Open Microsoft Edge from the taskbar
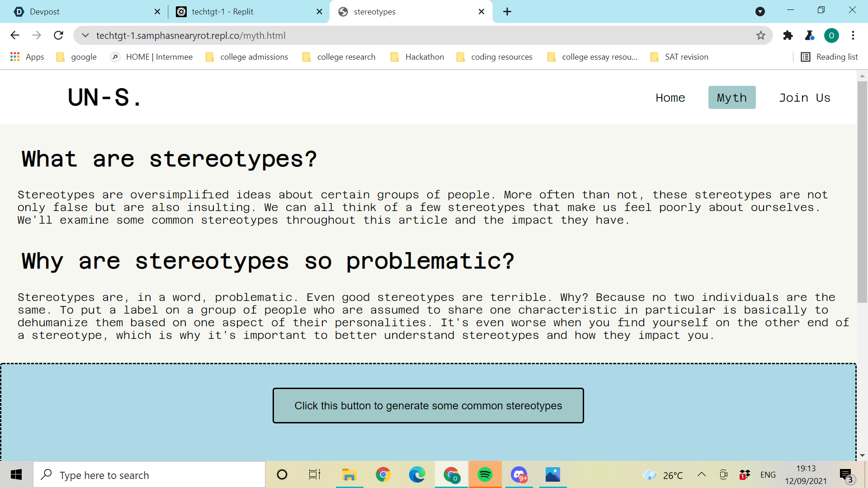 (x=417, y=475)
